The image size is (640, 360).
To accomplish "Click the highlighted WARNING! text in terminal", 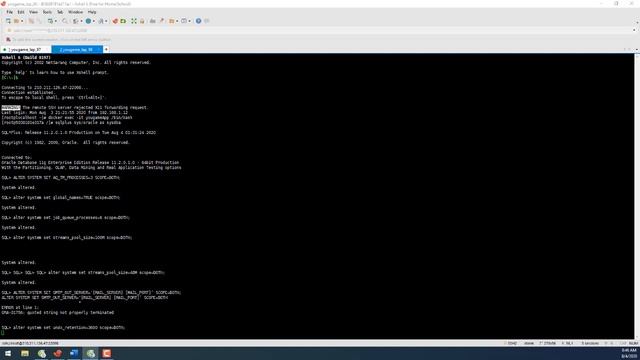I will click(11, 108).
